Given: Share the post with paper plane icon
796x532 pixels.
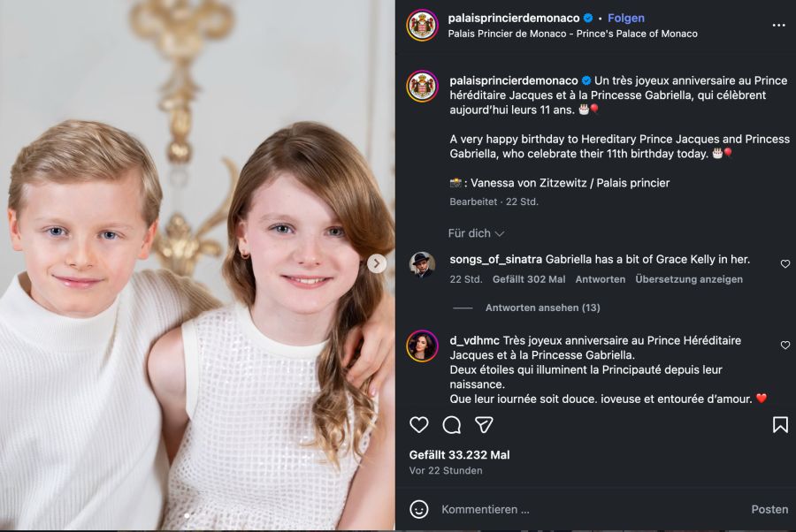Looking at the screenshot, I should [x=484, y=425].
